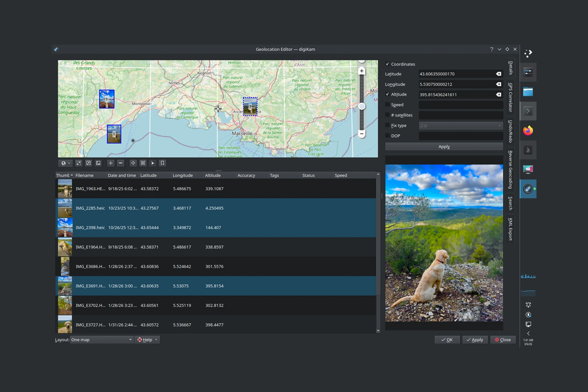Select the IMG_E1964.H... row

[216, 247]
